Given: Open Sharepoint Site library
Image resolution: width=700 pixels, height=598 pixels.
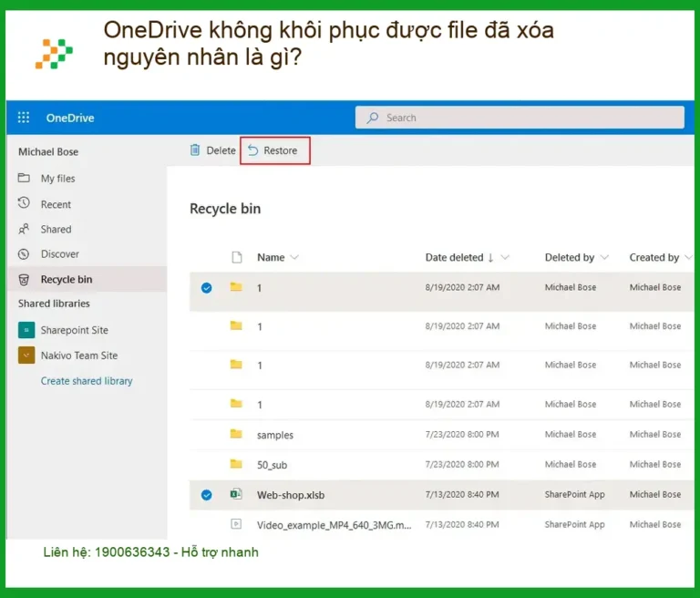Looking at the screenshot, I should [74, 330].
